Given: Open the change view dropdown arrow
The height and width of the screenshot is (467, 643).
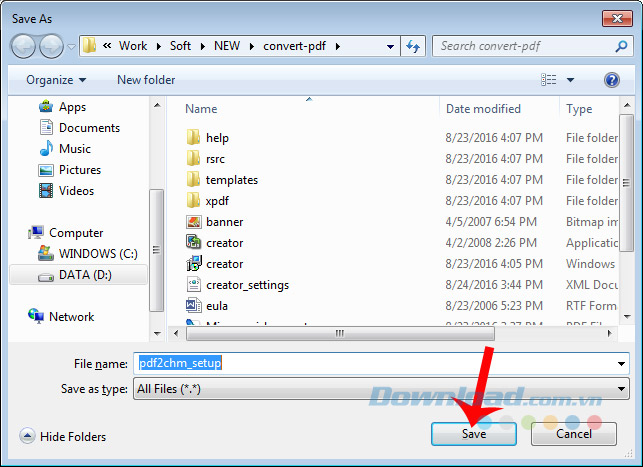Looking at the screenshot, I should coord(571,80).
